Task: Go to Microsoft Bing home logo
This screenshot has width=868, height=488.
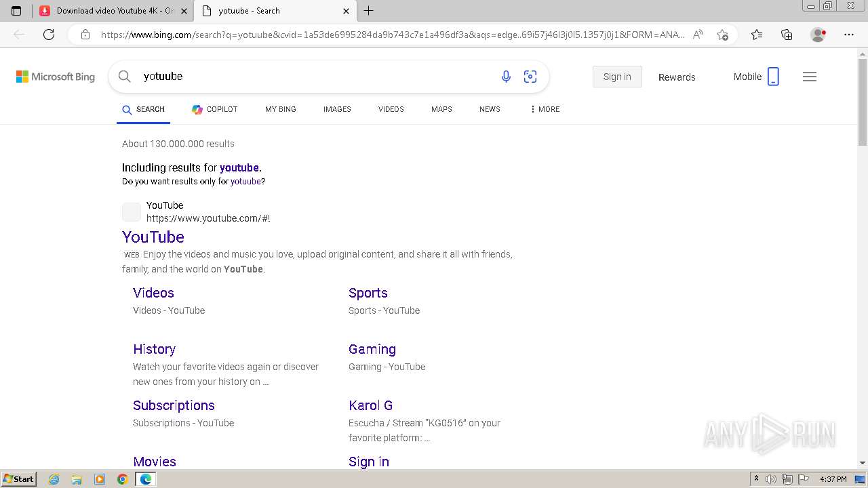Action: point(56,77)
